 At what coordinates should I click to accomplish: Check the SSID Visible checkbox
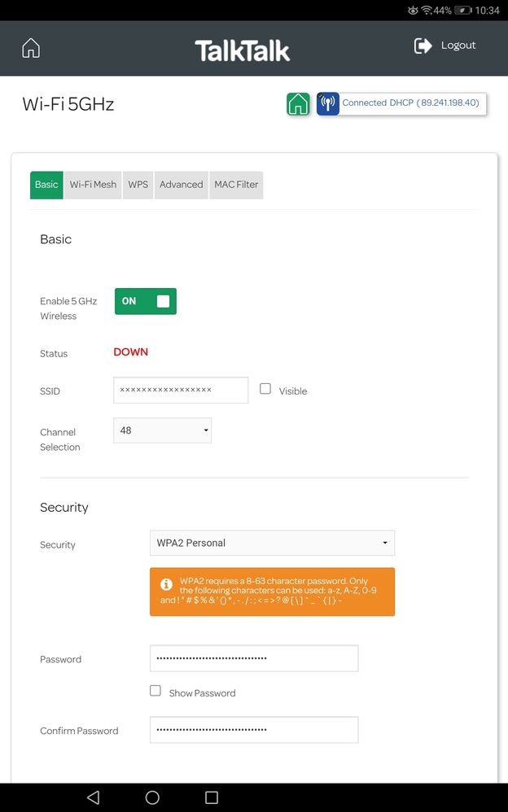pyautogui.click(x=265, y=389)
